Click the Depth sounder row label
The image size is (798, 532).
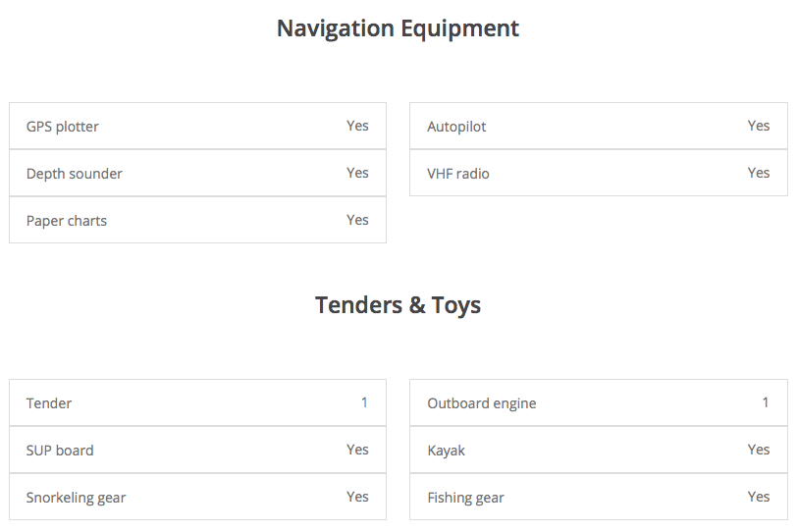click(75, 174)
